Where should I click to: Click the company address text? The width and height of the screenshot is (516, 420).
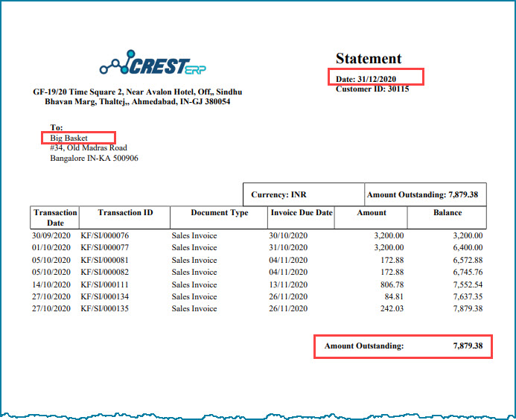point(138,97)
